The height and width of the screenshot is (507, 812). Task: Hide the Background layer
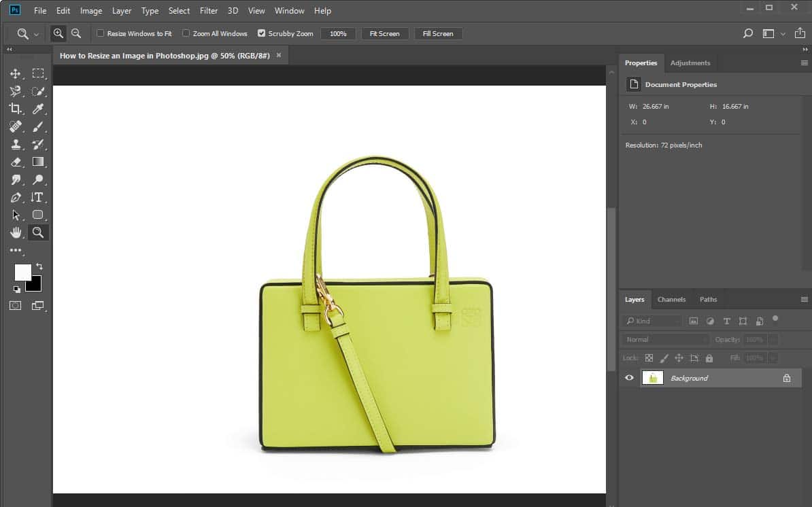click(629, 378)
